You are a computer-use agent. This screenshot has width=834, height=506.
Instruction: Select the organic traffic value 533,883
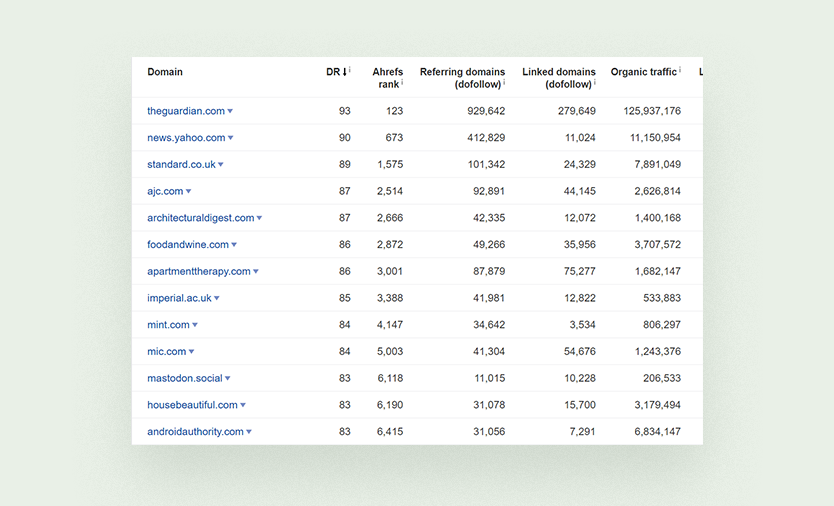pyautogui.click(x=662, y=298)
